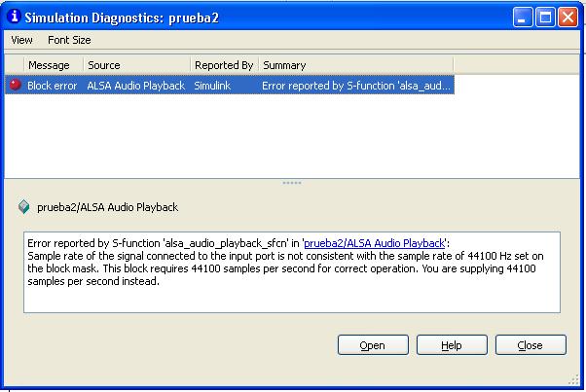Select the red Block error icon

[x=16, y=85]
